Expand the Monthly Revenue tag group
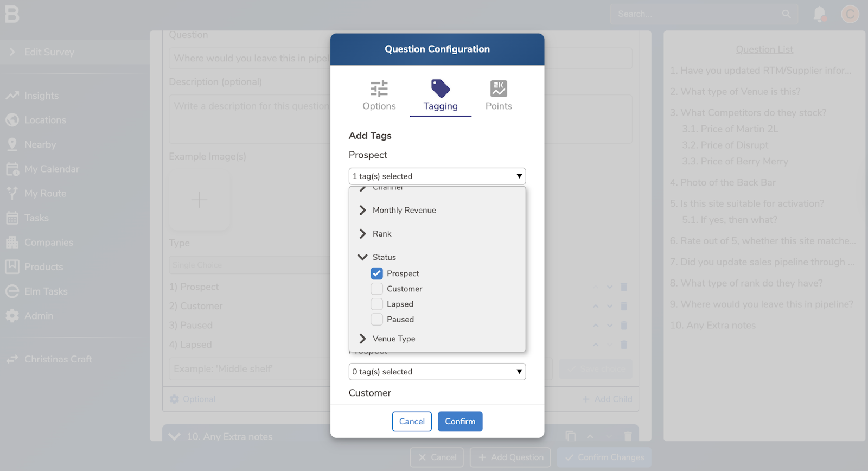Screen dimensions: 868x471 [x=363, y=210]
